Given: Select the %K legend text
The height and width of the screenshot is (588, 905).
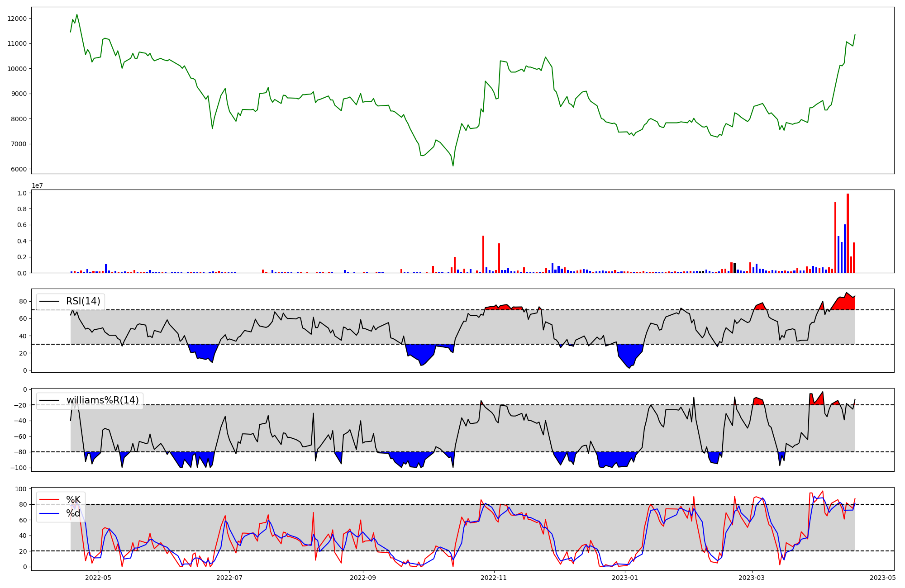Looking at the screenshot, I should [73, 499].
